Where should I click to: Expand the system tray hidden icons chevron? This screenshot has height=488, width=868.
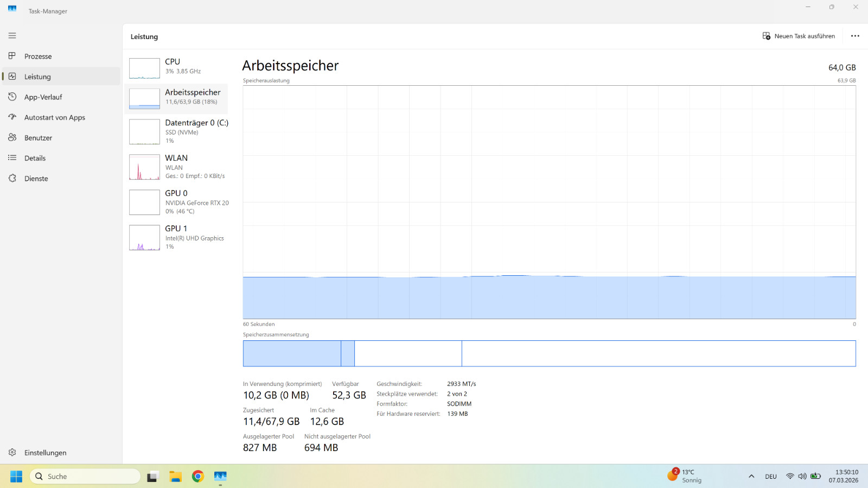[x=751, y=477]
